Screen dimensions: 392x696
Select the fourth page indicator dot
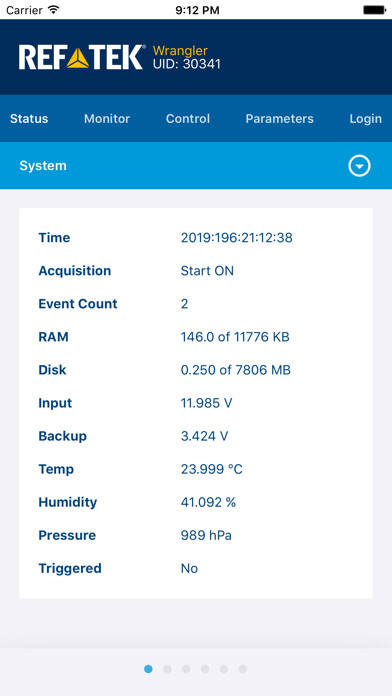point(205,669)
